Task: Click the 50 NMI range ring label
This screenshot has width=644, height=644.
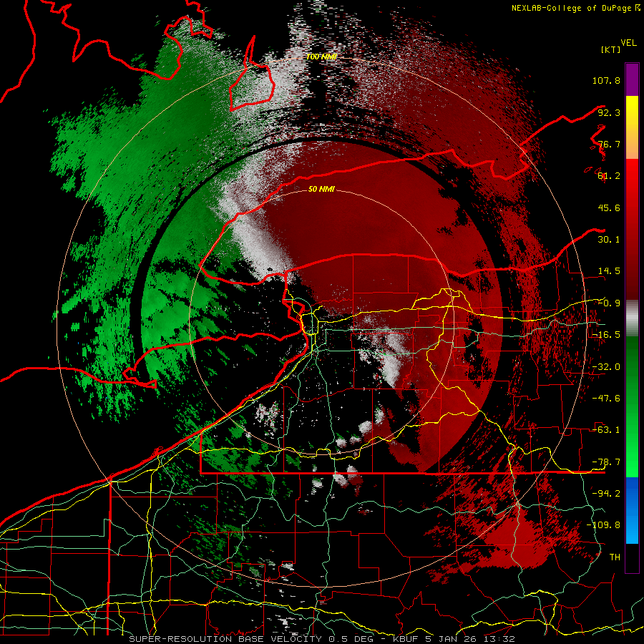Action: [321, 189]
